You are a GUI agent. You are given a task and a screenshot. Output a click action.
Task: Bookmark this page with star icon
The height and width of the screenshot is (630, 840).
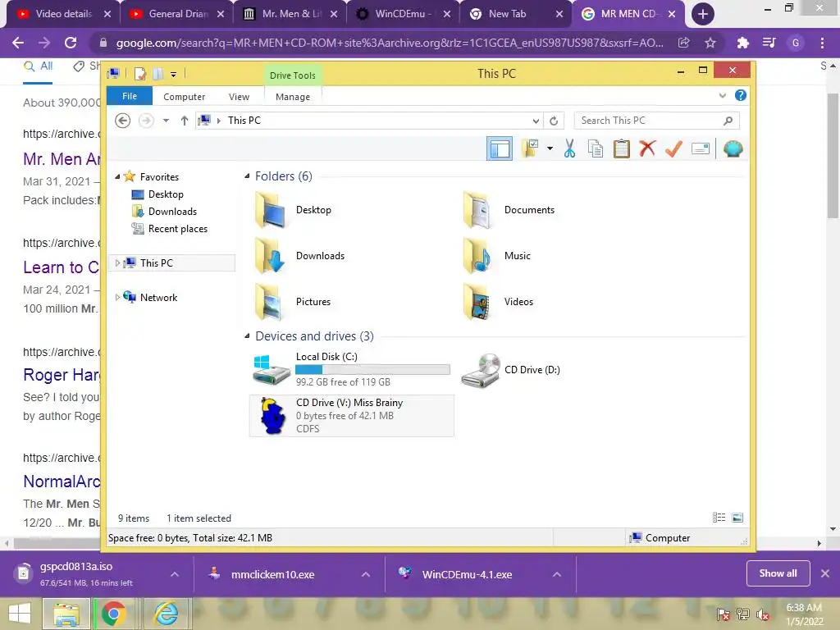tap(710, 43)
